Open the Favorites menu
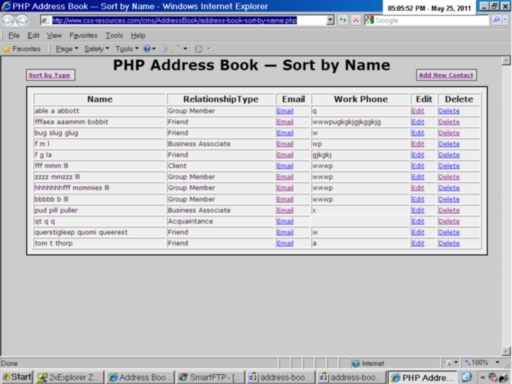The image size is (512, 384). point(83,35)
